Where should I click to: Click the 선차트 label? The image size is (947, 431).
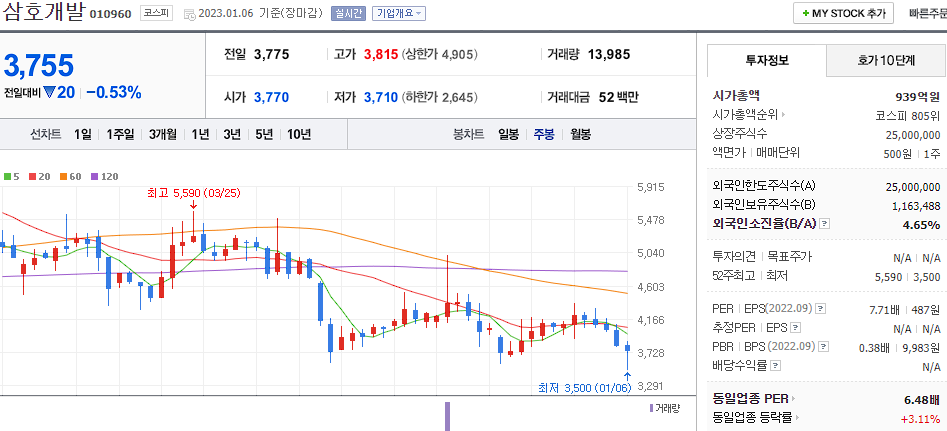click(45, 135)
